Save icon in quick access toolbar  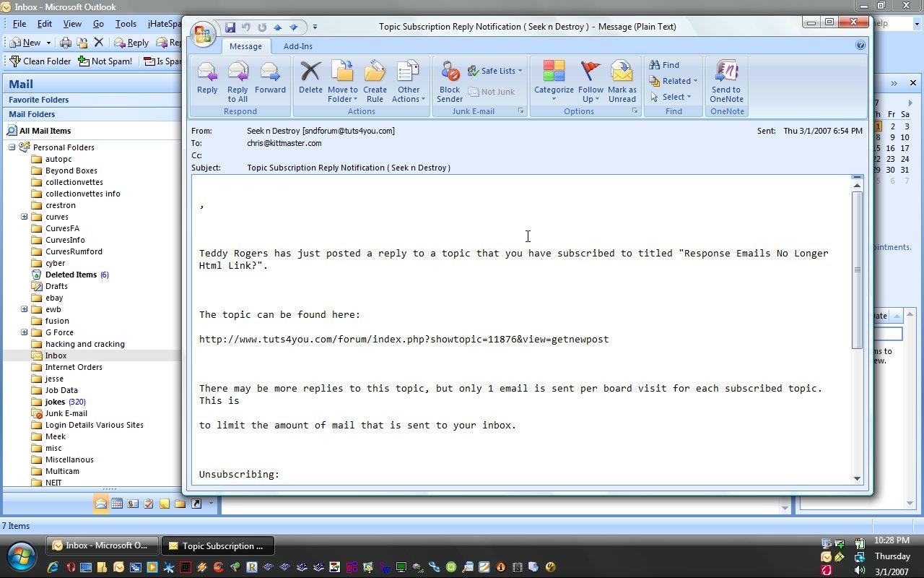(230, 27)
